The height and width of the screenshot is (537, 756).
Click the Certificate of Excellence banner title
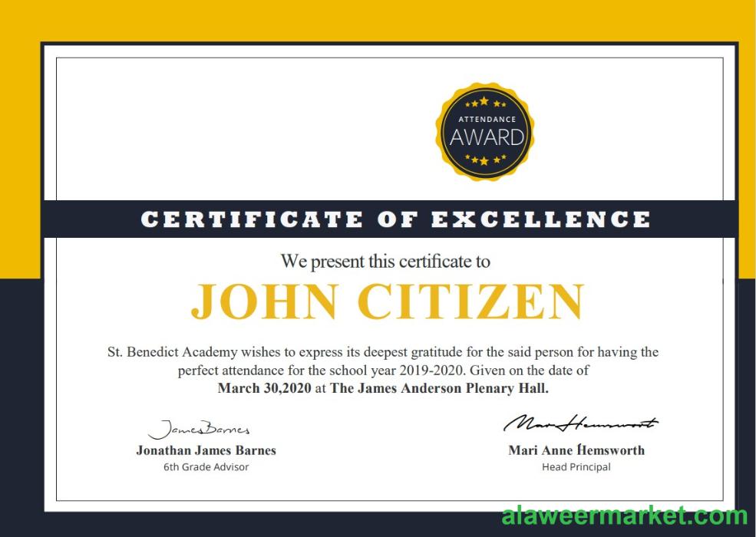pos(395,219)
